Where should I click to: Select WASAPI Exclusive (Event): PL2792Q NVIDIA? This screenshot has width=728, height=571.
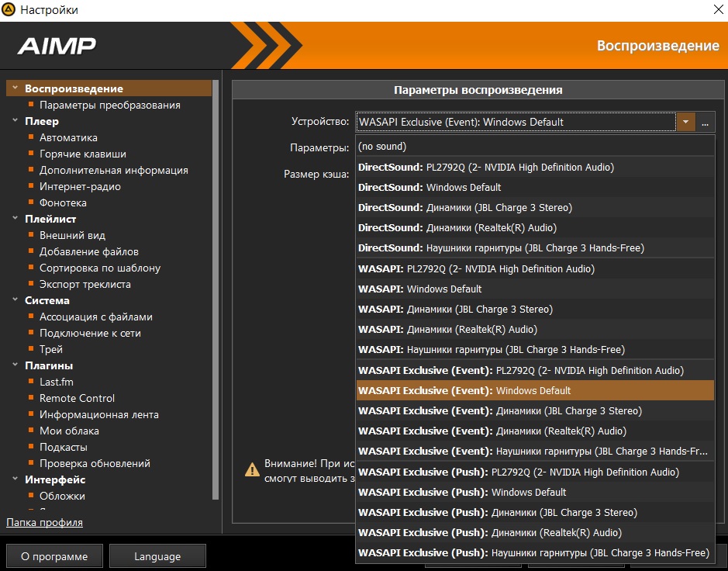point(535,371)
